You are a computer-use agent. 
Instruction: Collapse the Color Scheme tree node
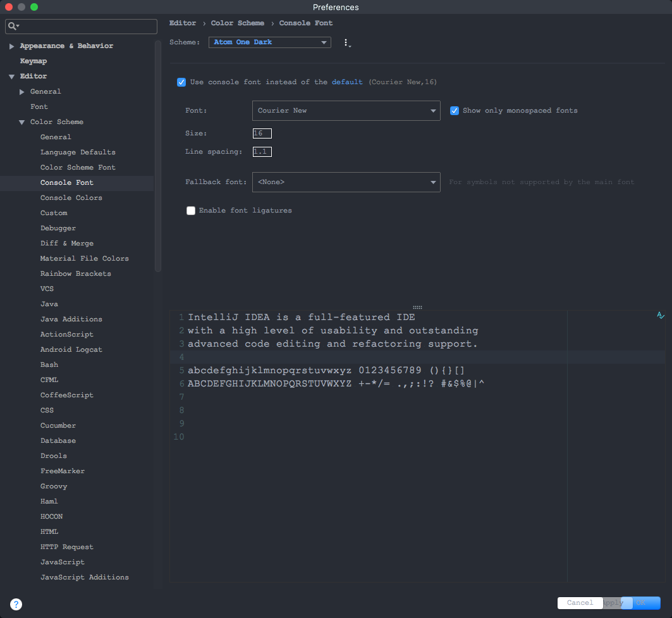pyautogui.click(x=22, y=122)
